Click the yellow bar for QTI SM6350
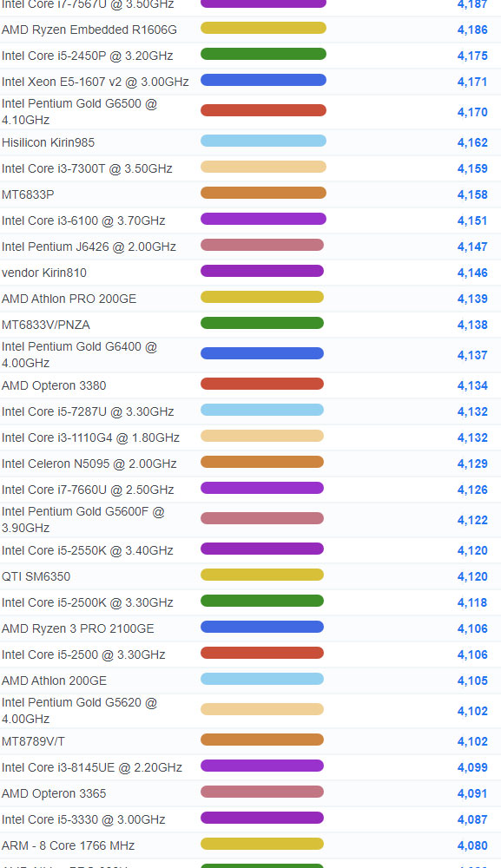The height and width of the screenshot is (868, 501). [x=262, y=575]
